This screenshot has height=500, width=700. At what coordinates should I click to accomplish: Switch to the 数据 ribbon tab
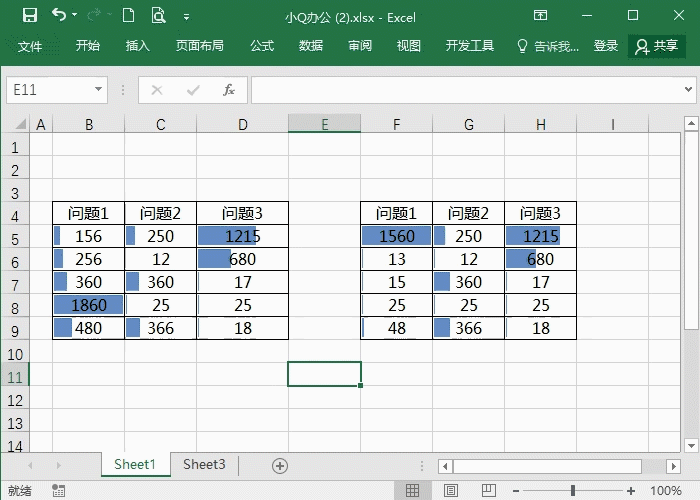click(311, 46)
